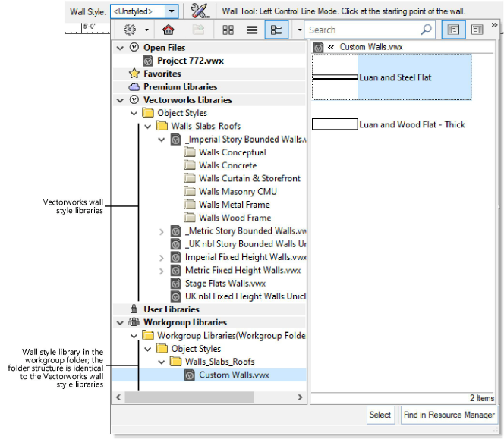Collapse the Workgroup Libraries section
The width and height of the screenshot is (504, 439).
click(120, 323)
